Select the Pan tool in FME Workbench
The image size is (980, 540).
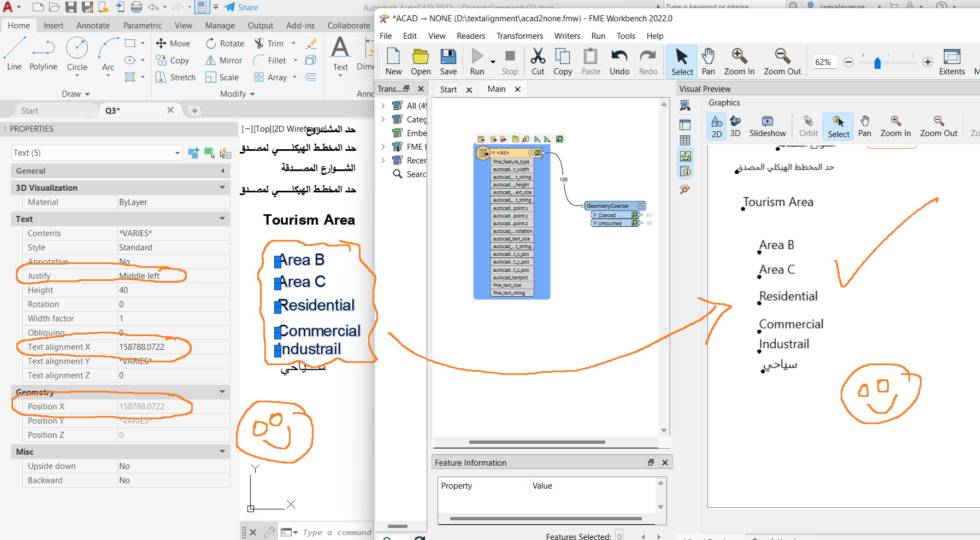click(709, 61)
